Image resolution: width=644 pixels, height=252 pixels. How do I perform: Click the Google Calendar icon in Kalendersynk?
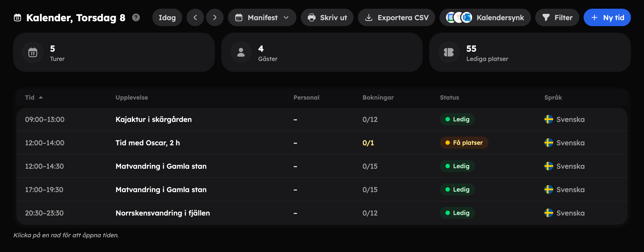coord(451,17)
